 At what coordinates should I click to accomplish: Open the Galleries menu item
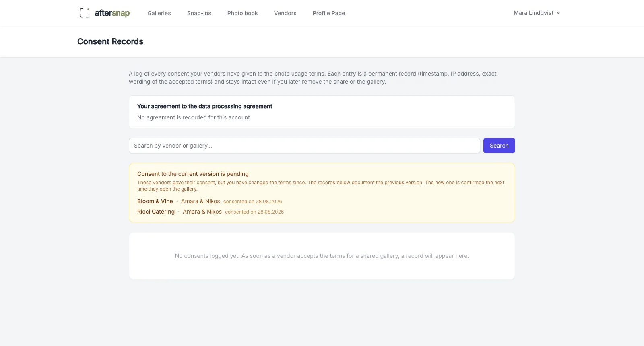159,13
